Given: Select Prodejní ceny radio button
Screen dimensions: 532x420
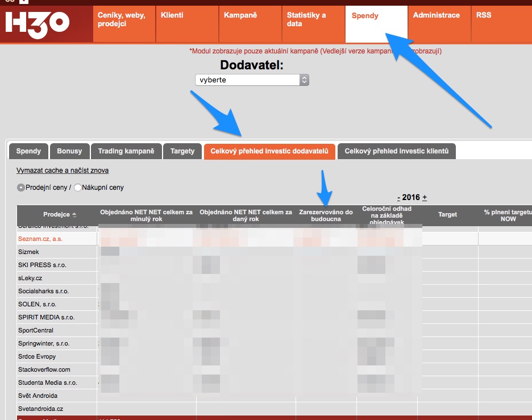Looking at the screenshot, I should pos(21,188).
